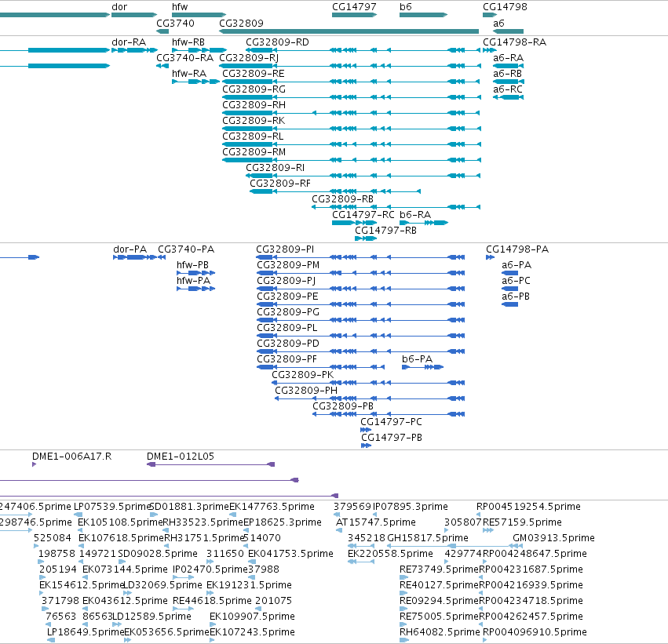Select the hfw gene label

point(179,7)
